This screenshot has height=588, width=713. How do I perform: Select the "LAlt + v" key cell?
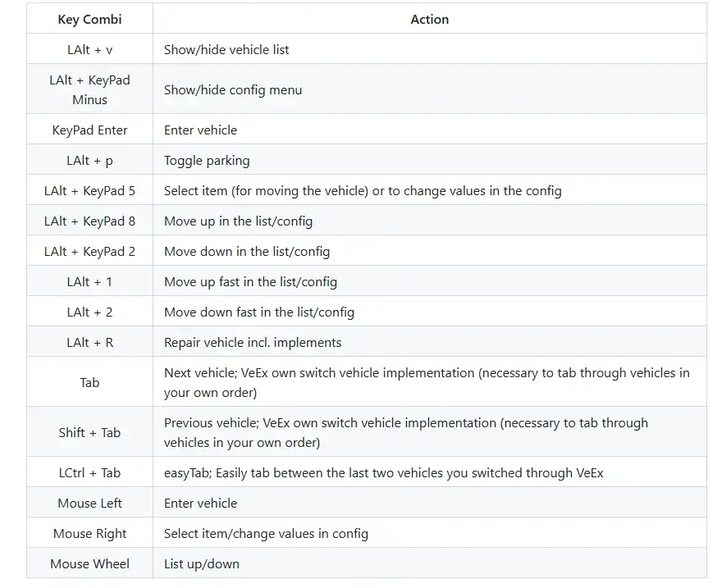[89, 50]
